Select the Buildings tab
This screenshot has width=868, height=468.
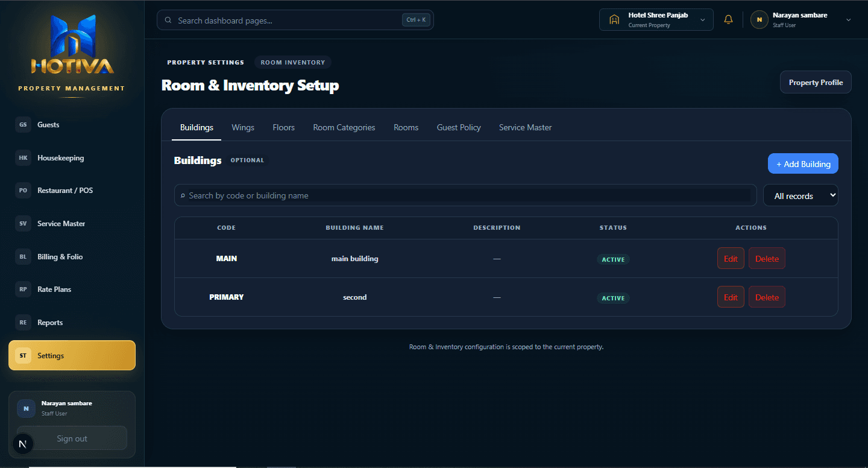197,127
